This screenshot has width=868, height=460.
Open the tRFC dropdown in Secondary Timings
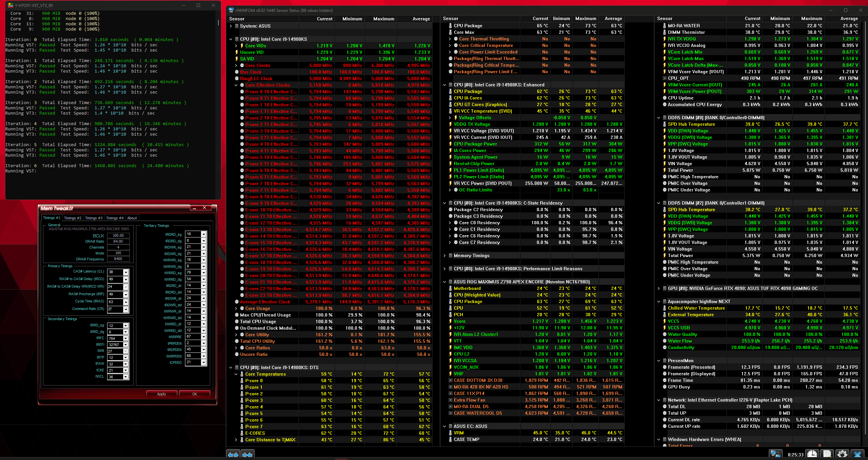[x=126, y=338]
